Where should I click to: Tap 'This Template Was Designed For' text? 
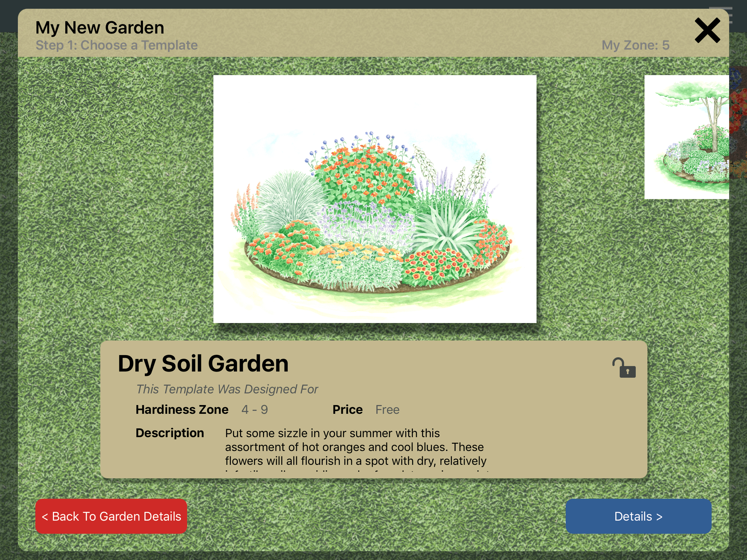point(227,389)
